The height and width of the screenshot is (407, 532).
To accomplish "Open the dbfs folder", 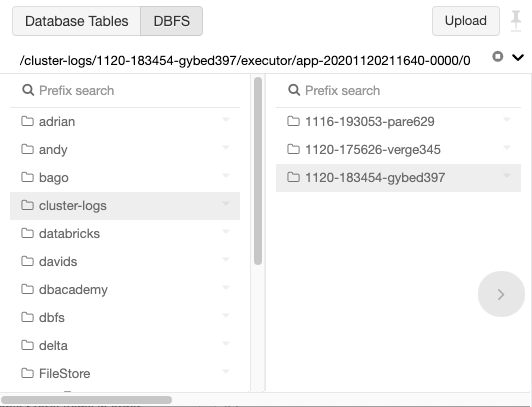I will coord(125,317).
